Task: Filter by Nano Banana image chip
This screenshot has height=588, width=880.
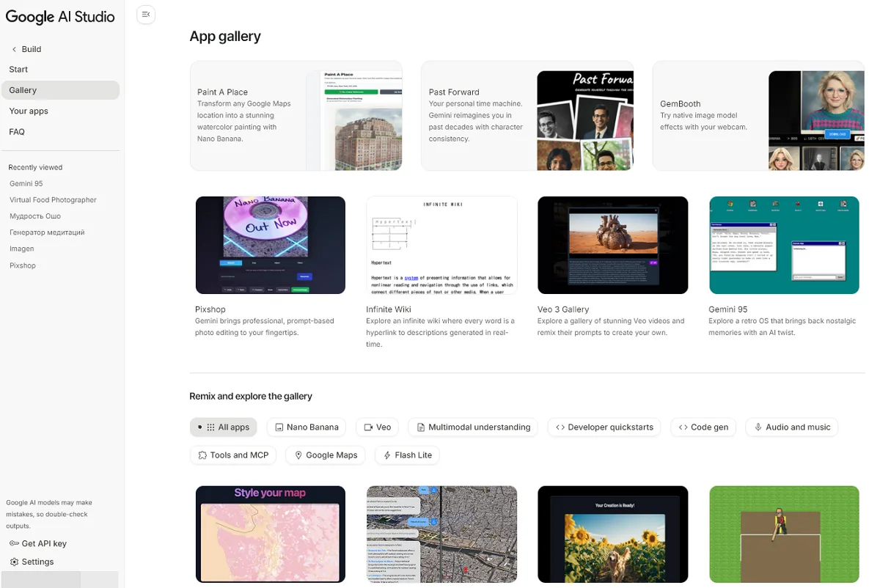Action: coord(307,427)
